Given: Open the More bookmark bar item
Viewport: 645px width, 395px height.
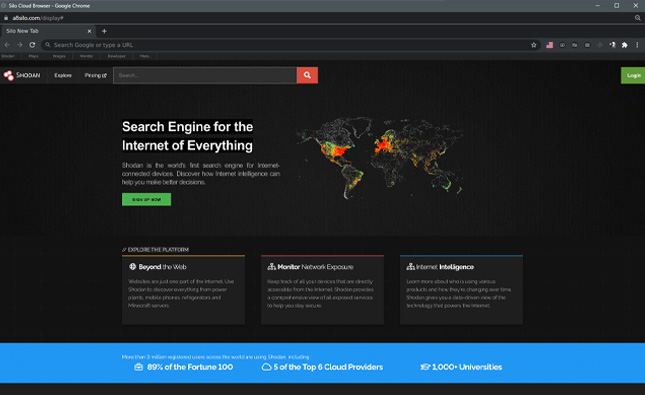Looking at the screenshot, I should point(145,56).
